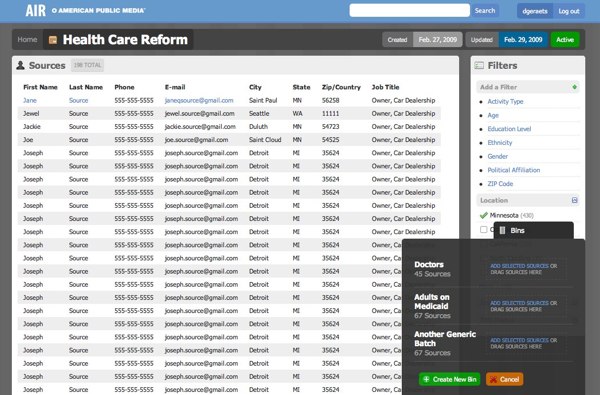Screen dimensions: 600x395
Task: Click the Bins icon in the dark tab
Action: pos(502,230)
